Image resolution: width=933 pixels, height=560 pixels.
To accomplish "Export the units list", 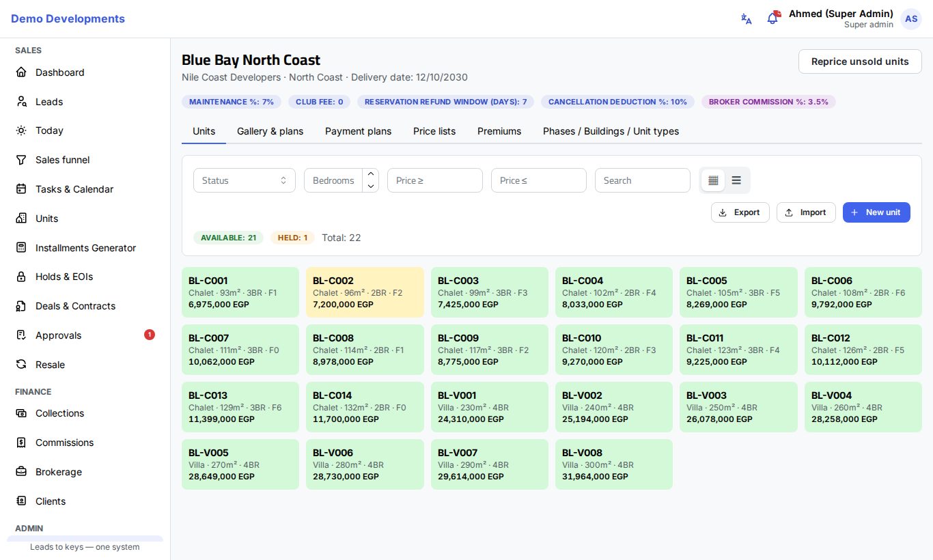I will tap(740, 212).
